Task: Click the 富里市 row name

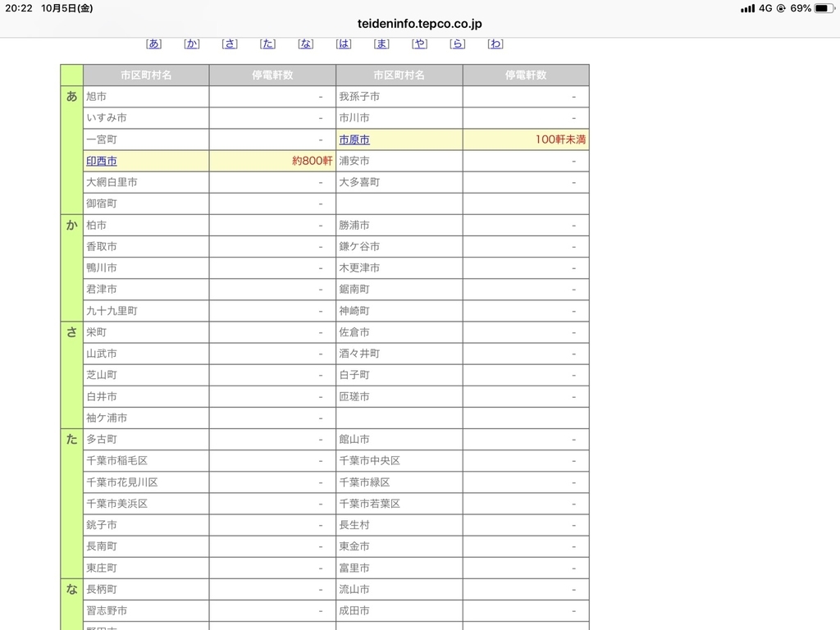Action: (354, 568)
